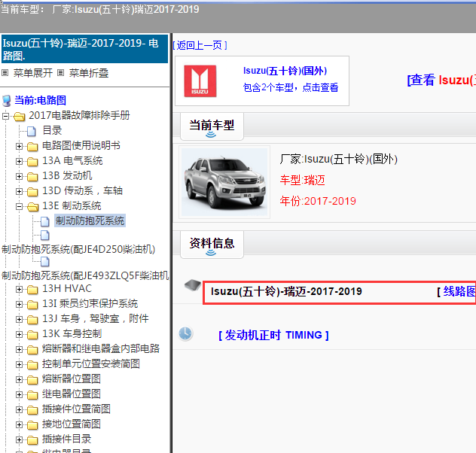476x453 pixels.
Task: Click the document icon beside 目录
Action: (32, 131)
